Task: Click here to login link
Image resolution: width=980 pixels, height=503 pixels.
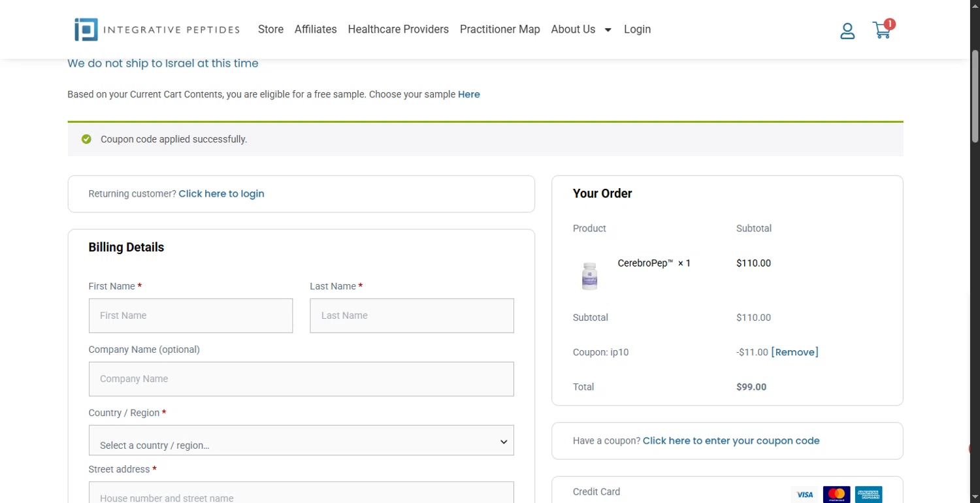Action: pyautogui.click(x=221, y=194)
